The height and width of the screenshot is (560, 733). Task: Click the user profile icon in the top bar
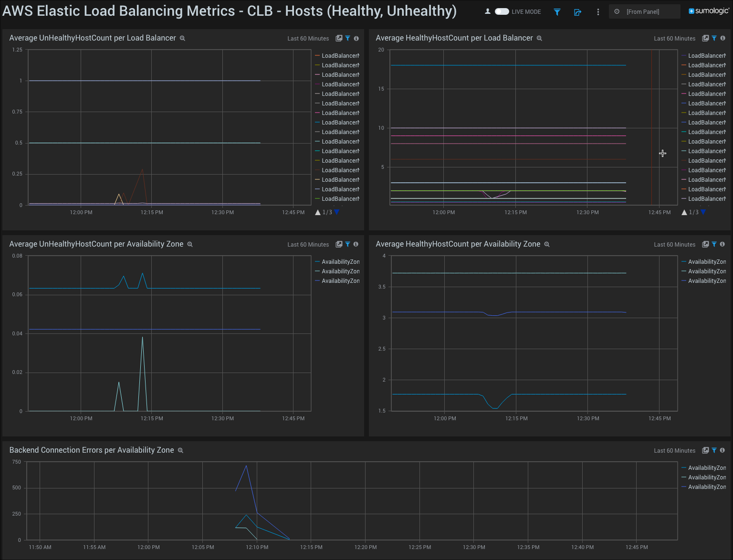[488, 11]
